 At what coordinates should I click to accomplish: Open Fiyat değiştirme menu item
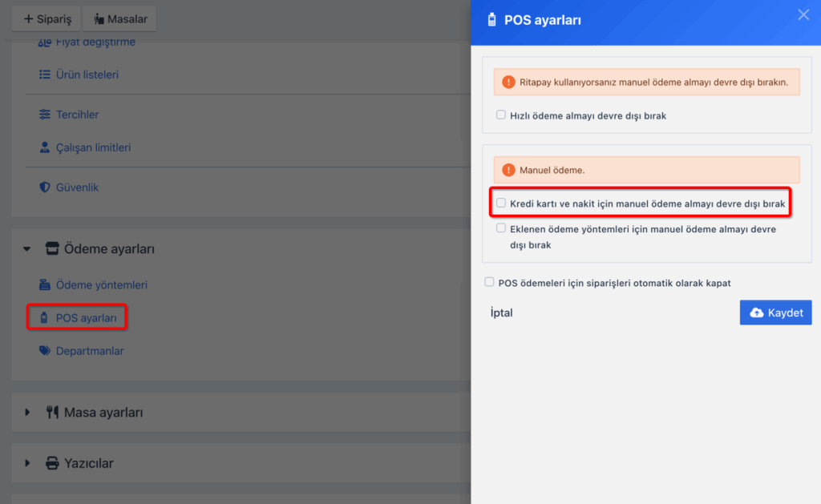coord(95,42)
